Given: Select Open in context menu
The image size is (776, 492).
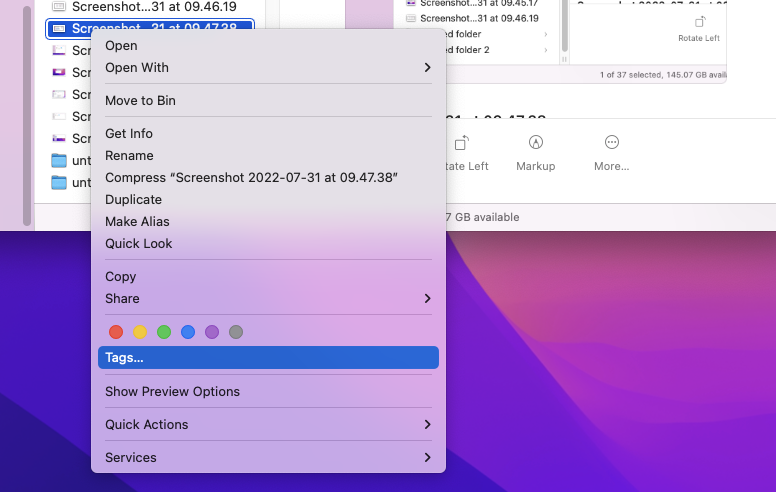Looking at the screenshot, I should [268, 46].
